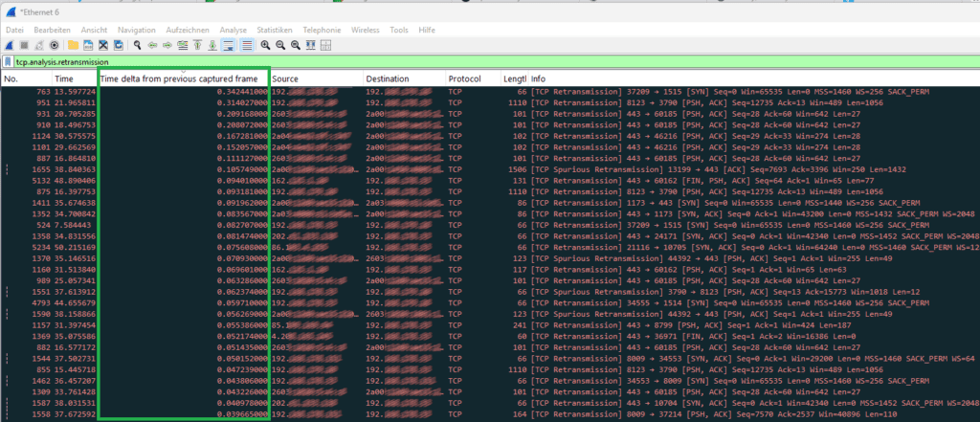Go back to previous packet in history
Image resolution: width=980 pixels, height=422 pixels.
[152, 45]
